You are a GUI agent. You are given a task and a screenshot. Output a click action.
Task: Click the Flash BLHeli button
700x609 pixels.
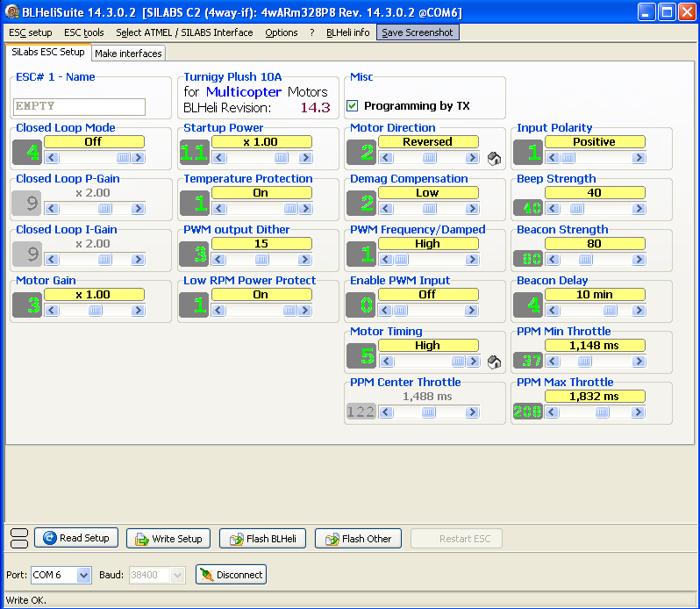(263, 539)
